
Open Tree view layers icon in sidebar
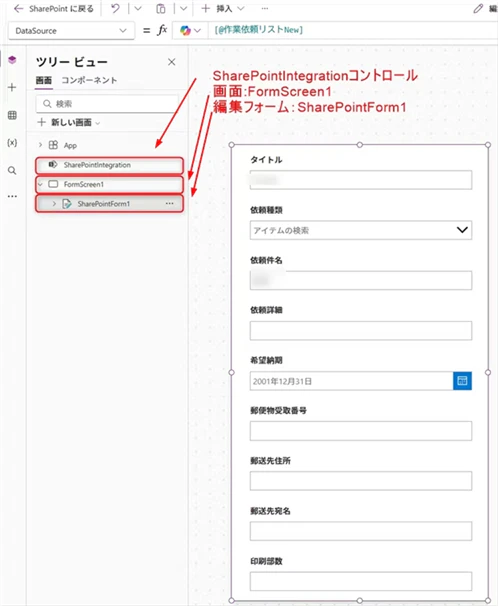tap(12, 60)
